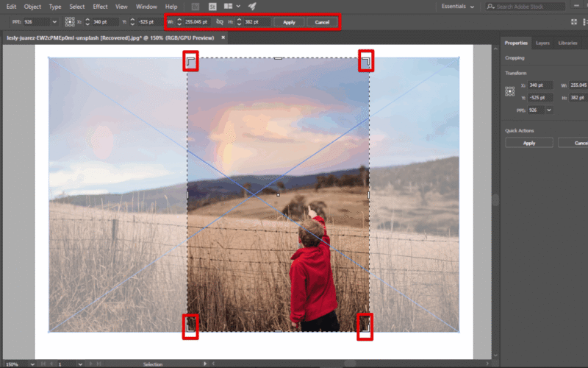Viewport: 588px width, 368px height.
Task: Click the Height field showing 382 pt
Action: [257, 22]
